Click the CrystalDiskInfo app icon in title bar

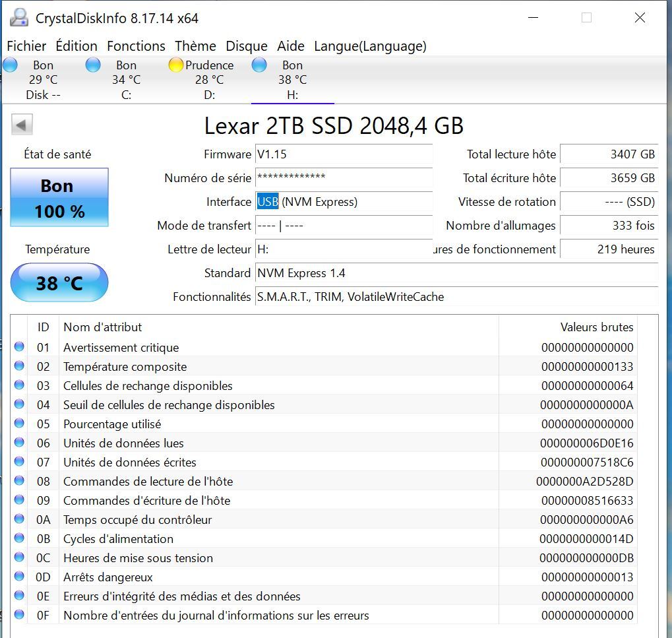tap(19, 18)
